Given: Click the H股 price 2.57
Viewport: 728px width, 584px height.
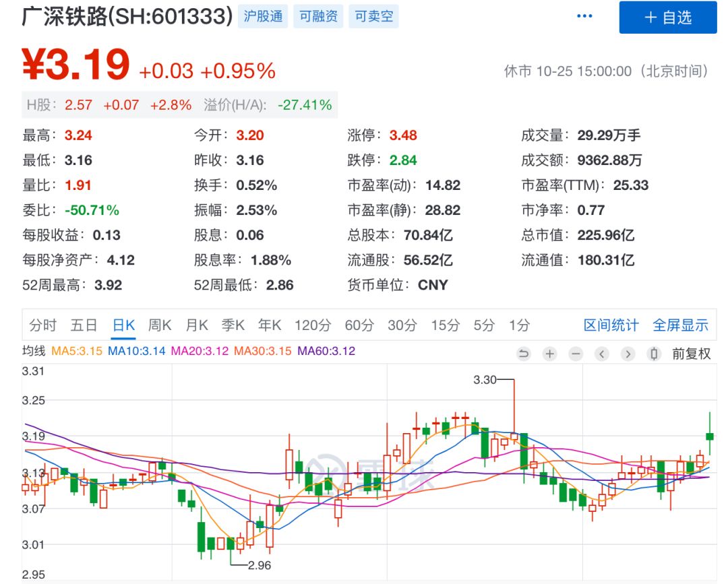Looking at the screenshot, I should 78,105.
